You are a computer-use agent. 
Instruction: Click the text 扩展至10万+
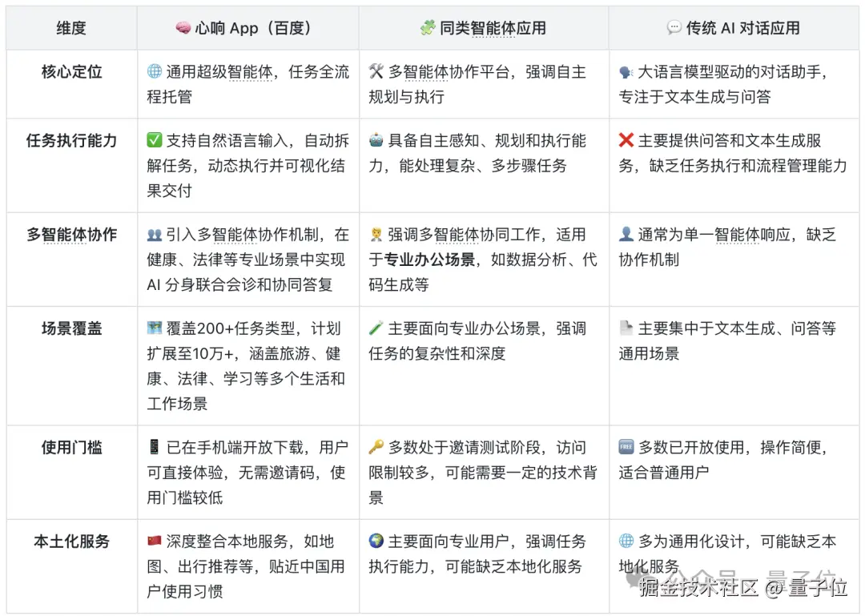pyautogui.click(x=191, y=353)
